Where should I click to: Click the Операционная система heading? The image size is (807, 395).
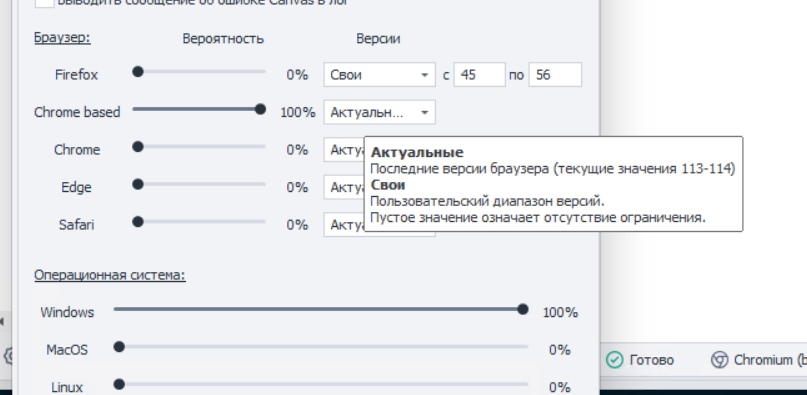tap(110, 275)
